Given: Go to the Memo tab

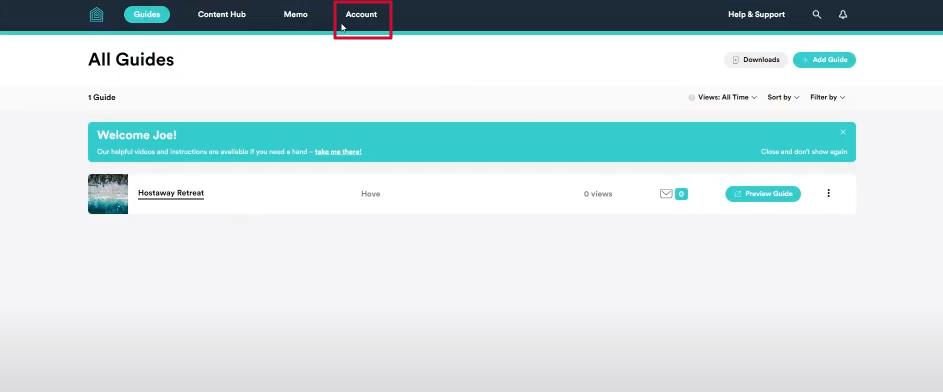Looking at the screenshot, I should coord(295,14).
